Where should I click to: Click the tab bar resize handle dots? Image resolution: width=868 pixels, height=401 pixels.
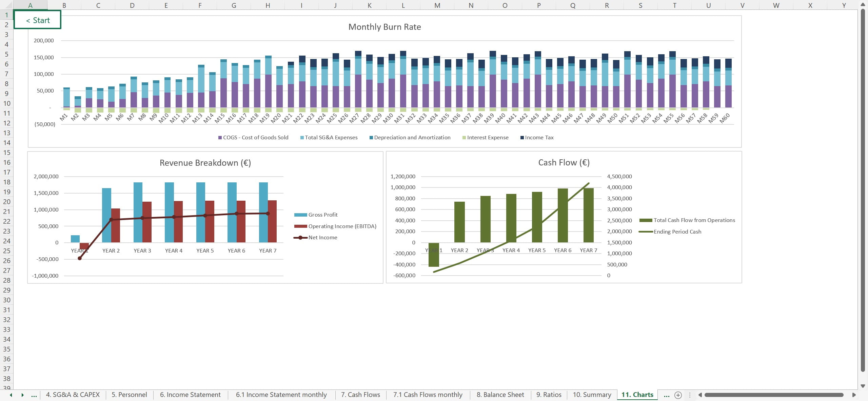690,395
